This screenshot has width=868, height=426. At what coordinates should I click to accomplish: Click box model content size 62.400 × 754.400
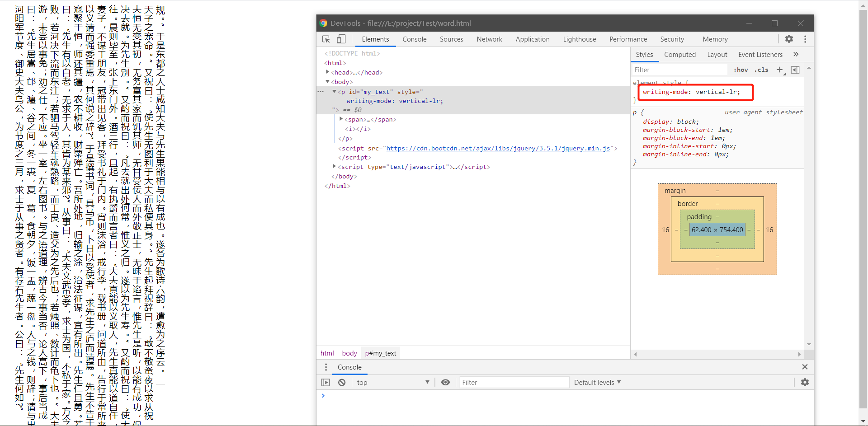[x=717, y=229]
